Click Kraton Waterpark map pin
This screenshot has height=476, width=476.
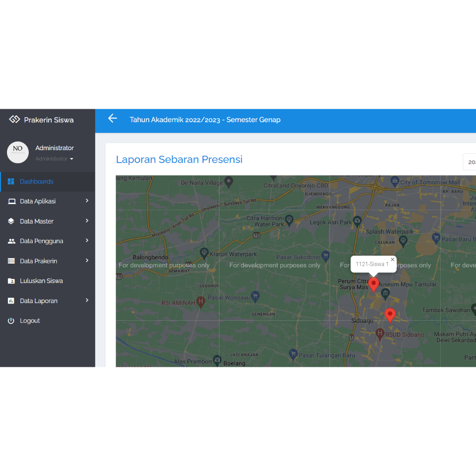[x=204, y=253]
